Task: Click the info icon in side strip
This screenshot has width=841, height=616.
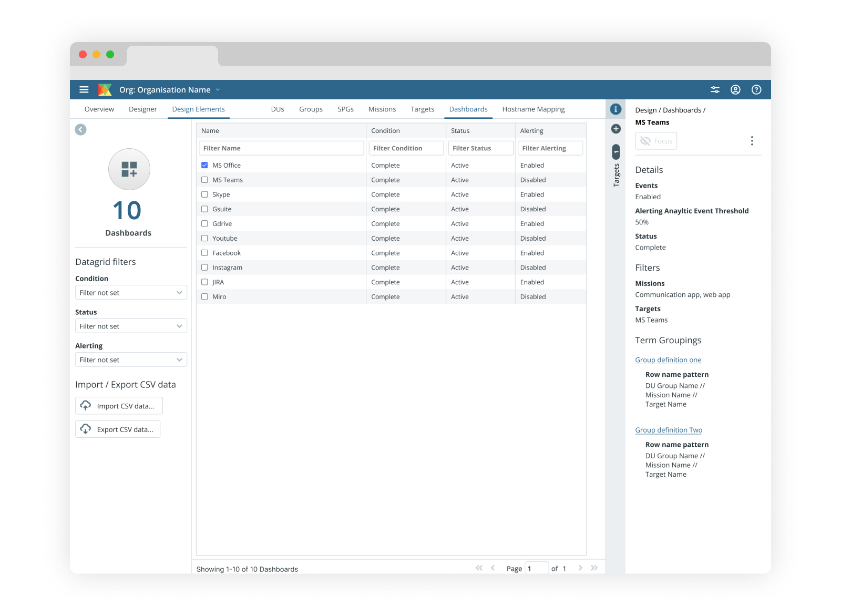Action: click(x=616, y=109)
